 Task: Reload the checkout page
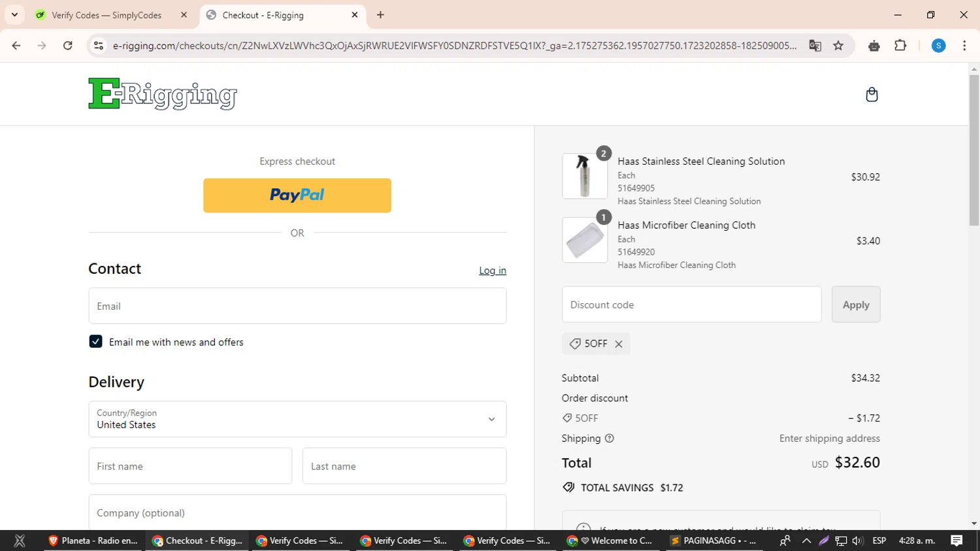pos(68,46)
